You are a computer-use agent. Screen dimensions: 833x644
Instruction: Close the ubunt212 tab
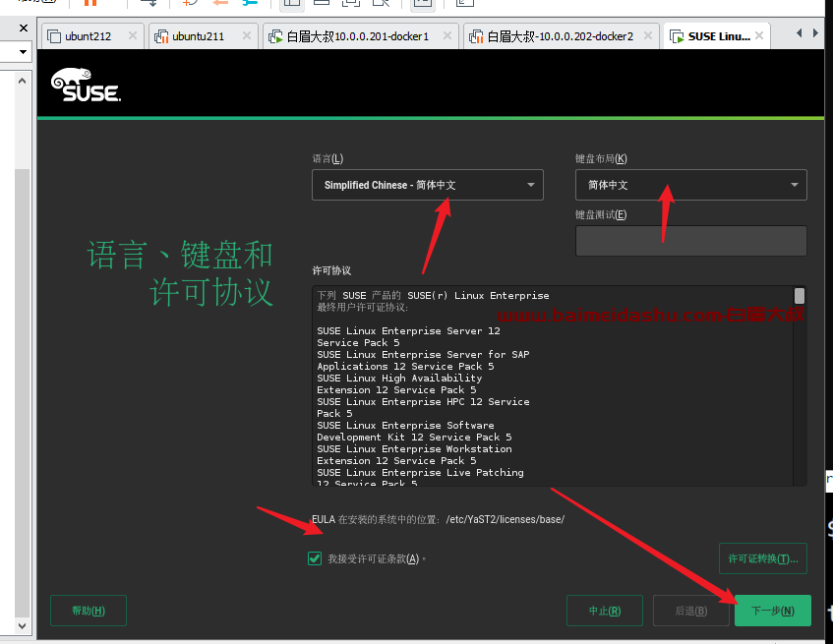[x=133, y=35]
